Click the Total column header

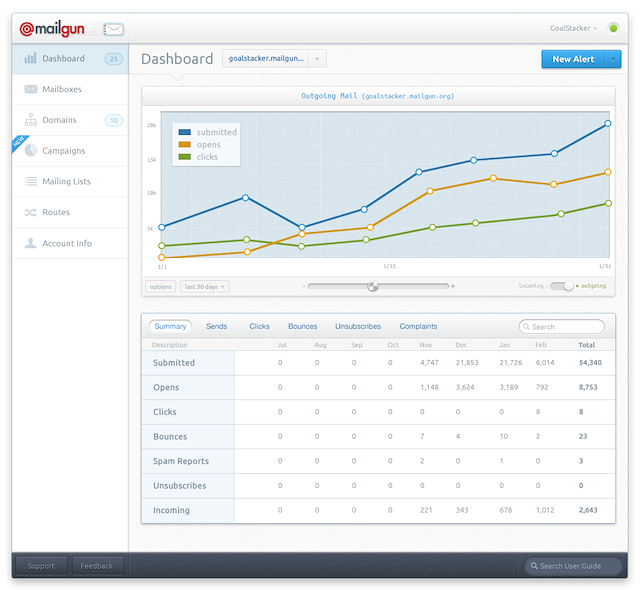tap(587, 345)
